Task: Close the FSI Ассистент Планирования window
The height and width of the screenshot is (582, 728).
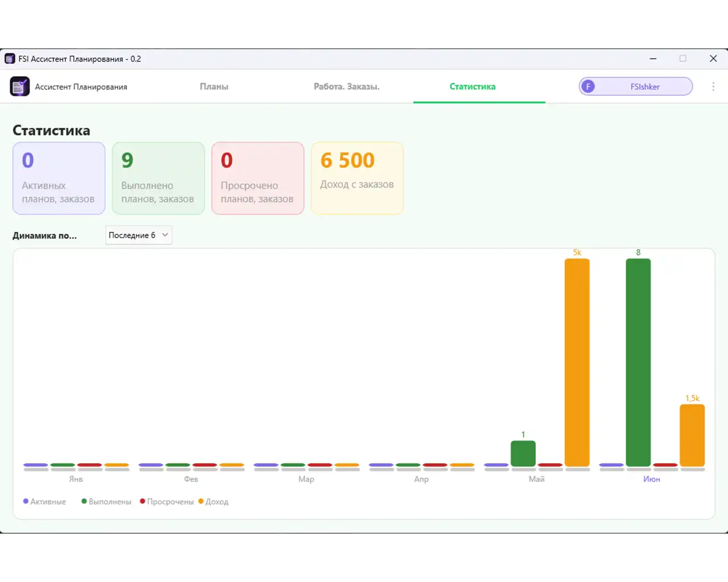Action: [713, 59]
